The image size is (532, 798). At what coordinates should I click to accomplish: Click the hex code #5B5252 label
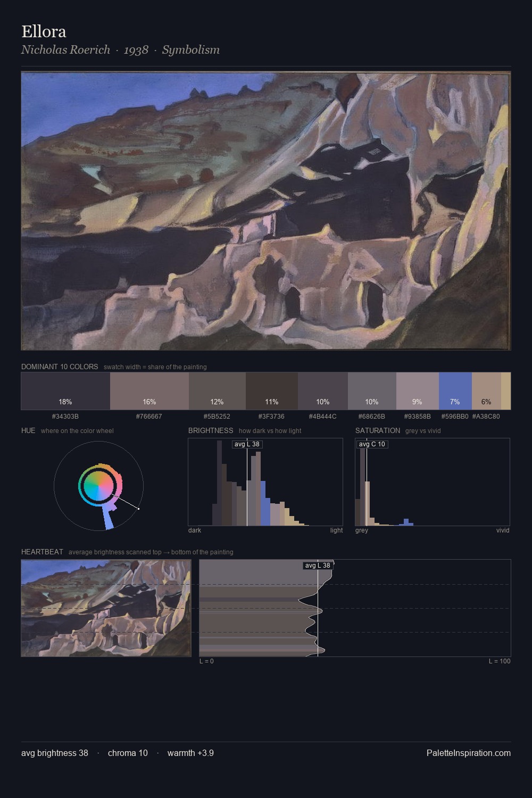click(x=217, y=417)
